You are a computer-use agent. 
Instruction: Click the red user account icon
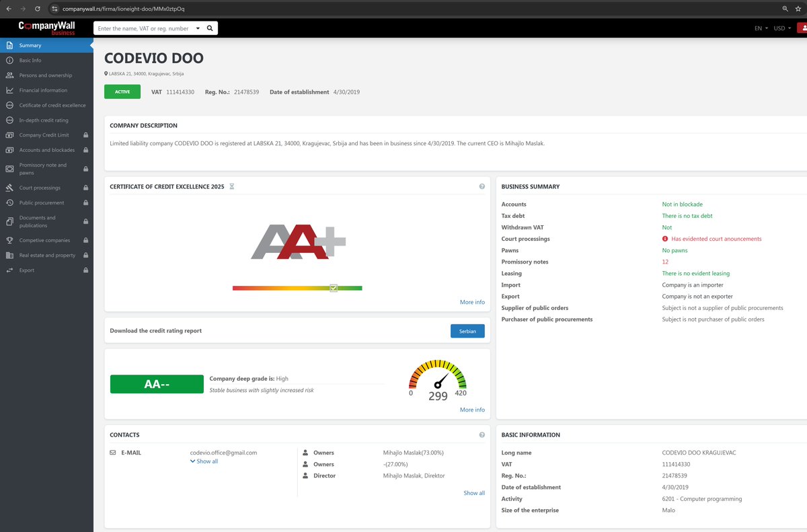point(802,28)
